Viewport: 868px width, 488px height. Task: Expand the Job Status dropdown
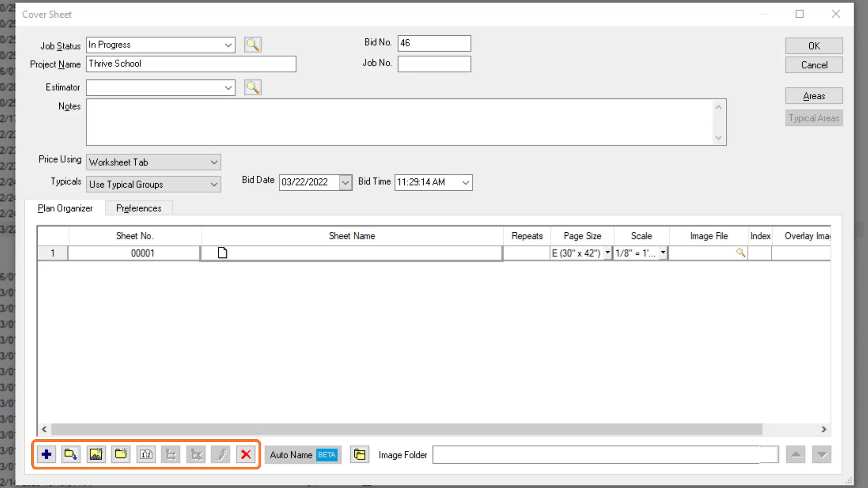tap(228, 45)
